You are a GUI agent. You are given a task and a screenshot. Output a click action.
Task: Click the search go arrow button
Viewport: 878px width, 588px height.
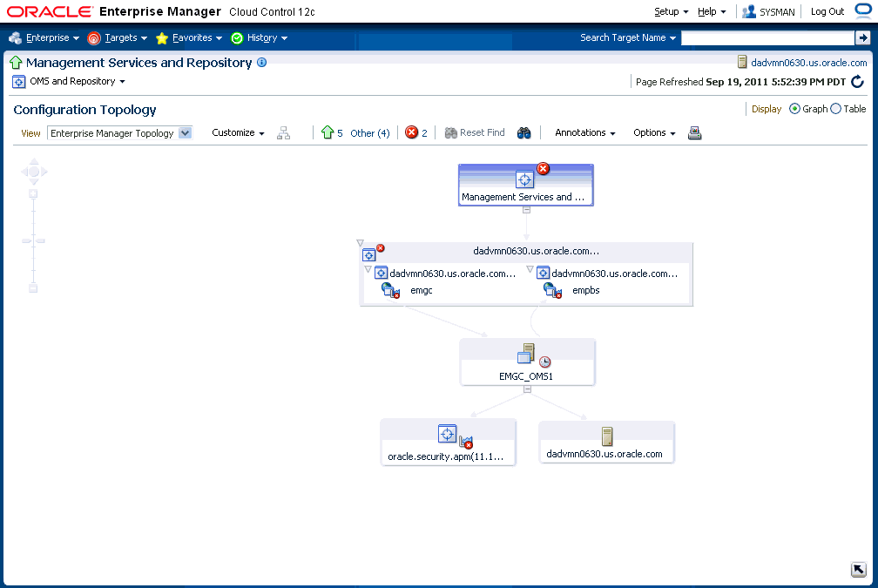point(862,37)
